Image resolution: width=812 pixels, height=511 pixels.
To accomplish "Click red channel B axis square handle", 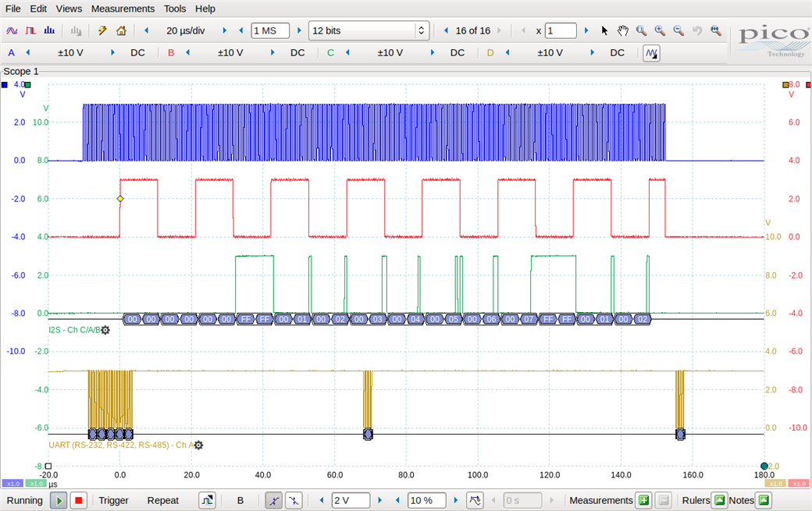I will 808,84.
